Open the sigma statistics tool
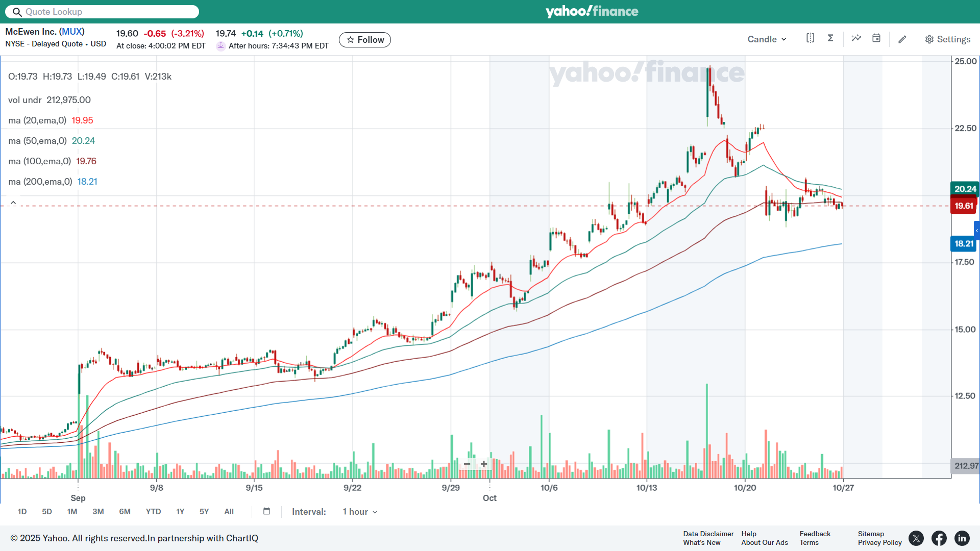This screenshot has height=551, width=980. [830, 38]
